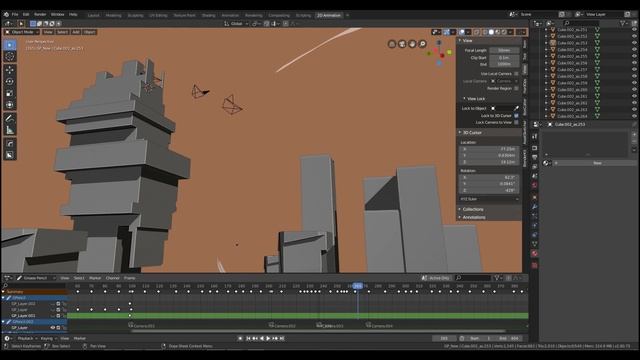Collapse the 3D Cursor panel
Image resolution: width=640 pixels, height=360 pixels.
[460, 133]
